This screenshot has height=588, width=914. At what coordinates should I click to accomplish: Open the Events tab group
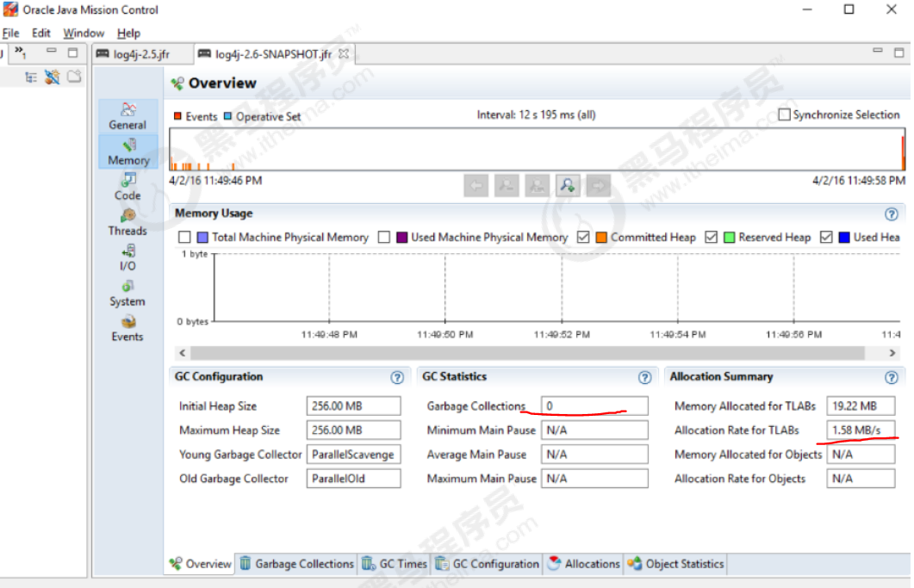[127, 329]
